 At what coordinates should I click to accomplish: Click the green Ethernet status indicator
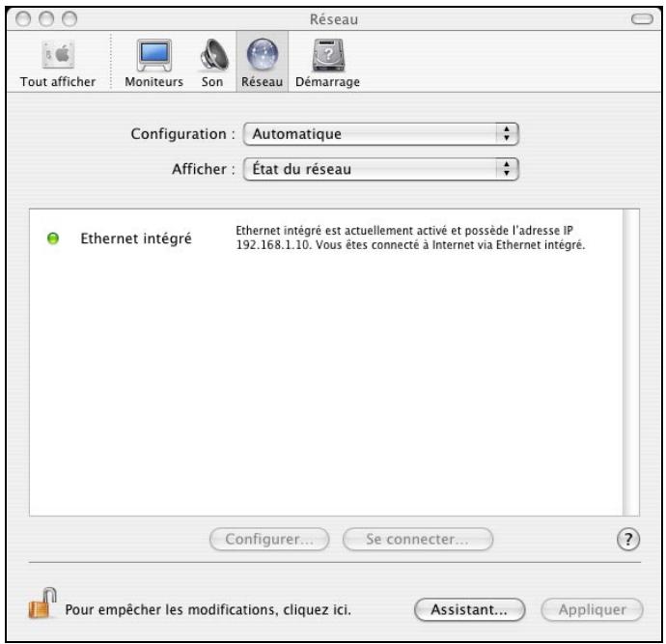click(x=53, y=238)
